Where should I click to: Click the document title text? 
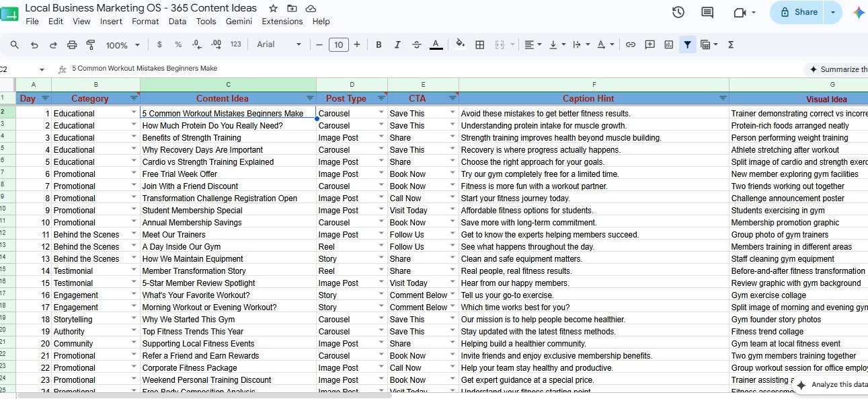point(141,8)
